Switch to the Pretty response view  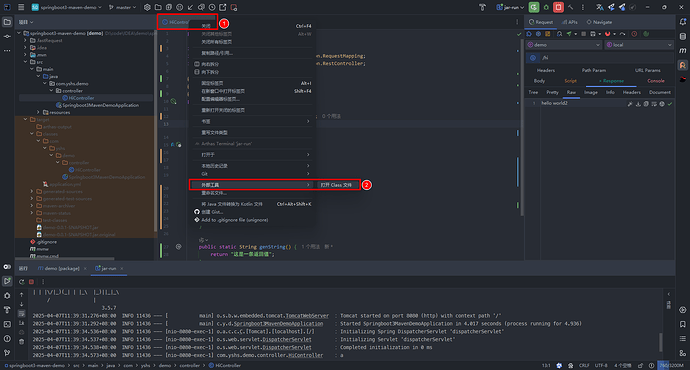[552, 92]
